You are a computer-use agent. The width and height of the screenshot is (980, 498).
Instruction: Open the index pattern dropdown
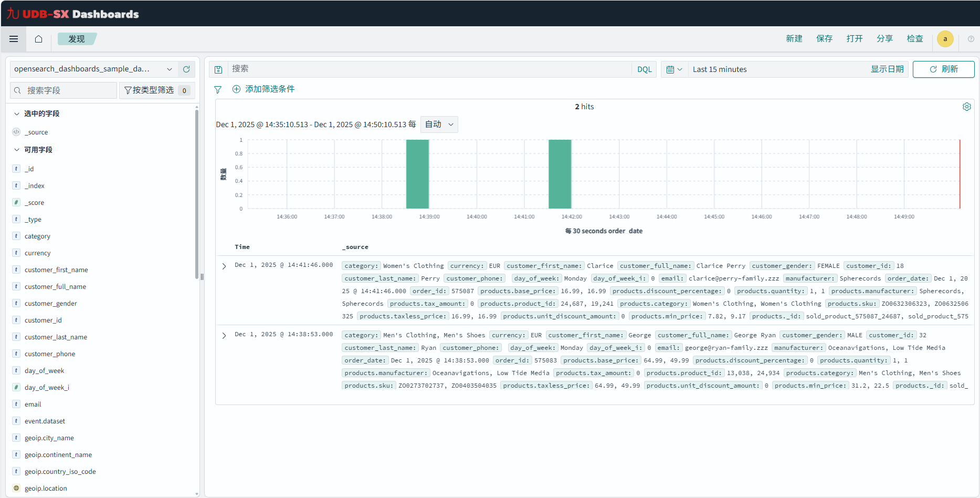point(93,69)
